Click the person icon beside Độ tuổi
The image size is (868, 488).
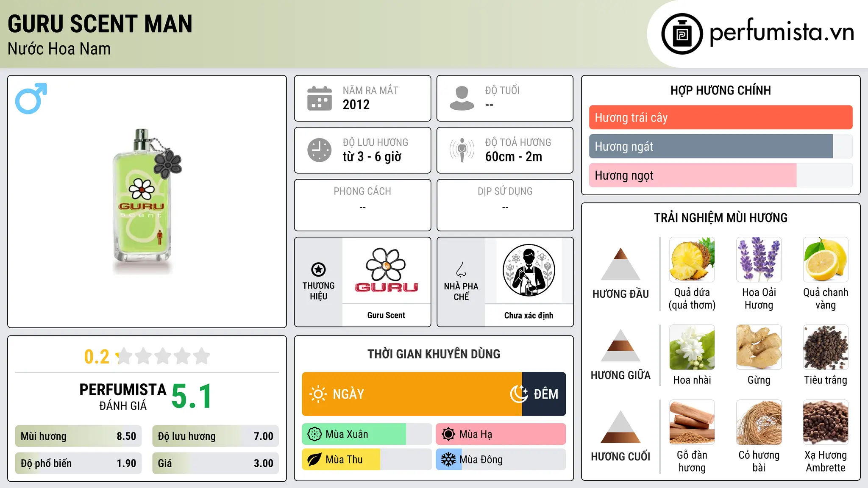click(462, 98)
